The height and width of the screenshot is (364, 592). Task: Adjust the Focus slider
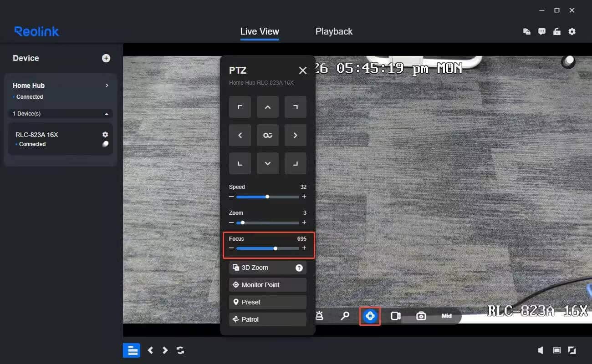click(x=275, y=248)
